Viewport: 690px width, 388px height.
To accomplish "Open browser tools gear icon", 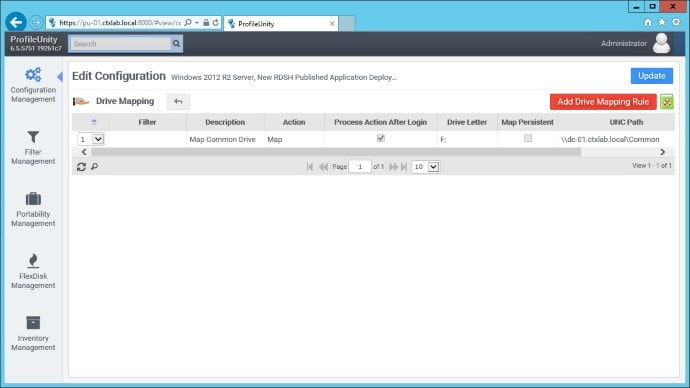I will click(x=676, y=22).
